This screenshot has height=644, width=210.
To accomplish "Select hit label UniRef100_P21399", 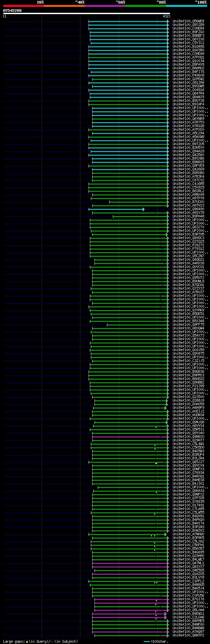I will click(x=188, y=386).
